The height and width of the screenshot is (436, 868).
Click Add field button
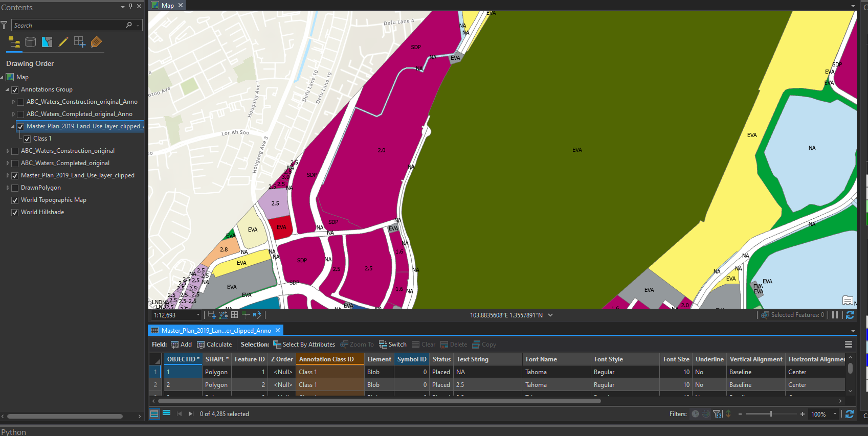[x=181, y=345]
